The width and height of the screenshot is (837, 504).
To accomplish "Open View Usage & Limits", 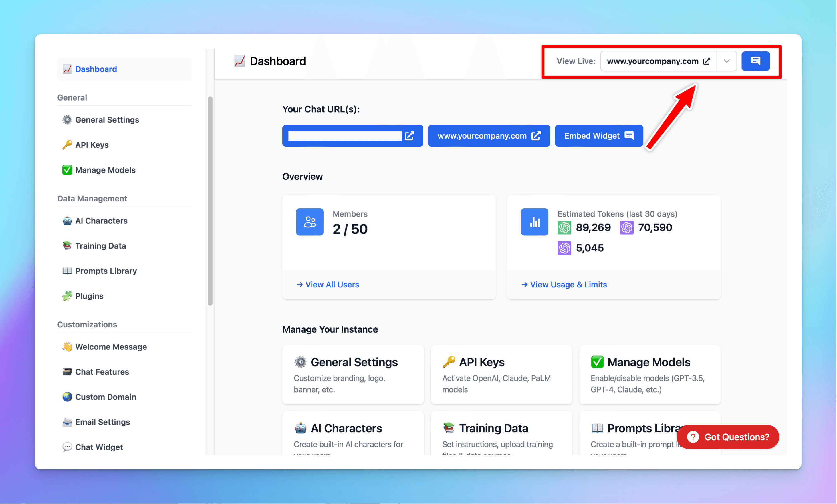I will tap(564, 284).
